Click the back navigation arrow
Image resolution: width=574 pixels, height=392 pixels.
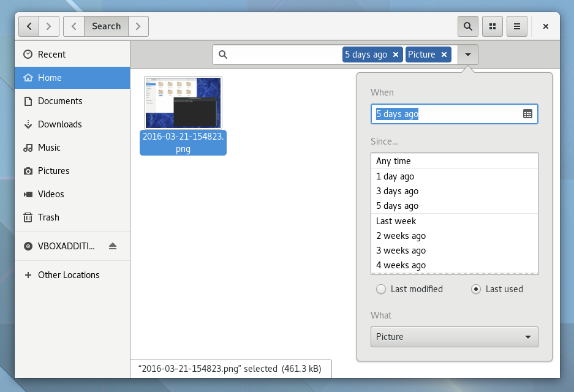pyautogui.click(x=29, y=26)
